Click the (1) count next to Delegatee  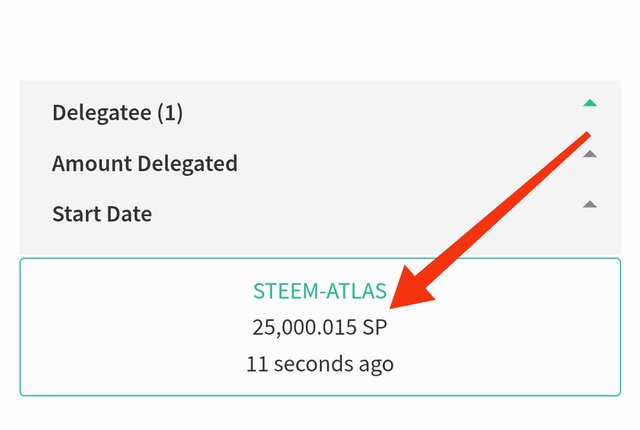169,113
